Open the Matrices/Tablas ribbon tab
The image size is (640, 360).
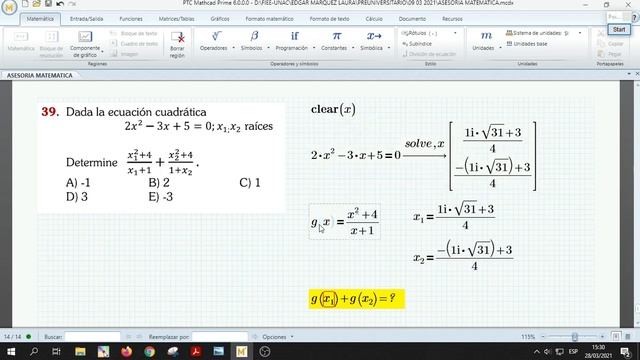(x=176, y=19)
